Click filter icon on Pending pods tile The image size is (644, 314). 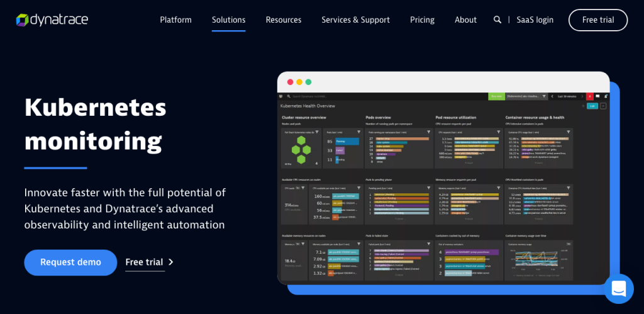428,187
